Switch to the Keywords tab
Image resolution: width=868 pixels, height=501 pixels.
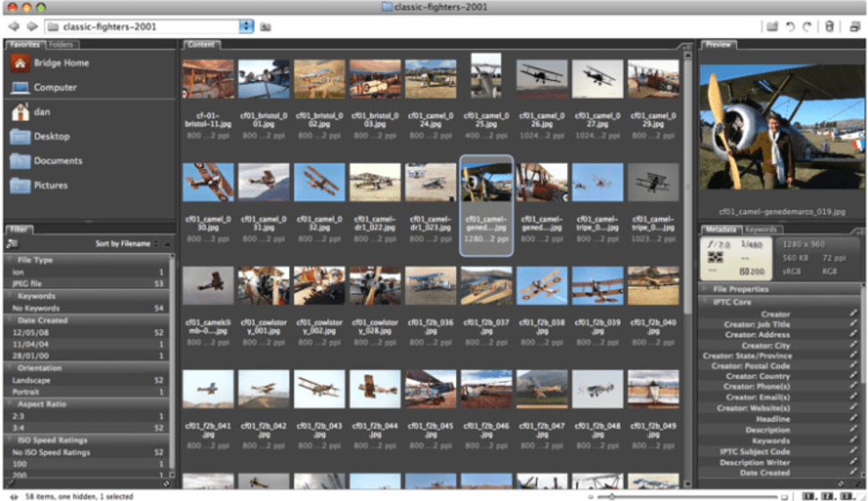pyautogui.click(x=761, y=230)
